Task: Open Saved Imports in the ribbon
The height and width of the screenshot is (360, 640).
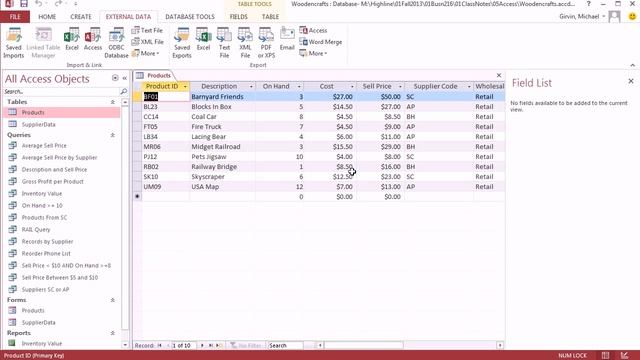Action: (13, 43)
